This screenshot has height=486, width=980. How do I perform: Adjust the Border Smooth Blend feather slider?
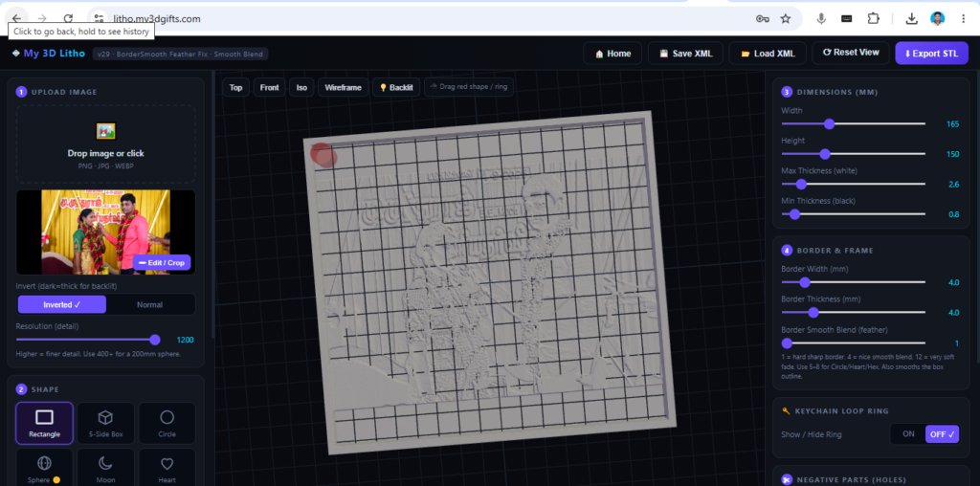pyautogui.click(x=853, y=342)
